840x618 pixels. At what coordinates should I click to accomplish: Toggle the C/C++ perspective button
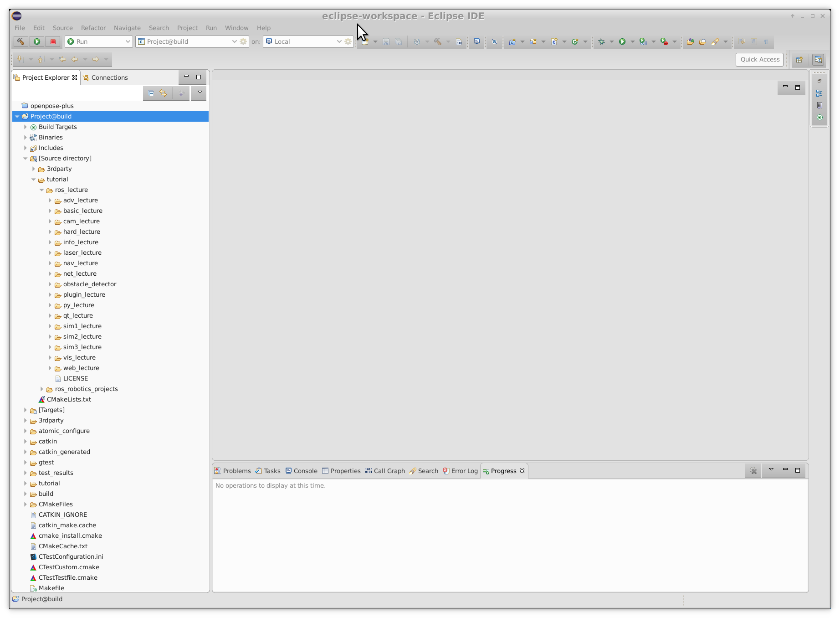tap(818, 60)
